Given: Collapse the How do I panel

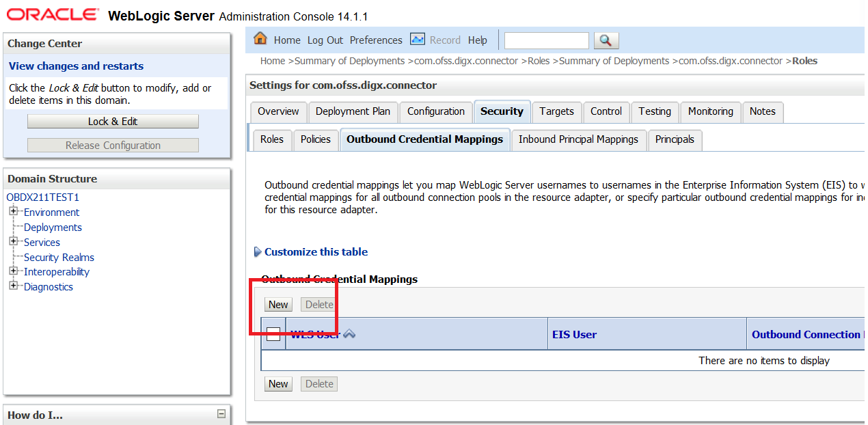Looking at the screenshot, I should (221, 413).
